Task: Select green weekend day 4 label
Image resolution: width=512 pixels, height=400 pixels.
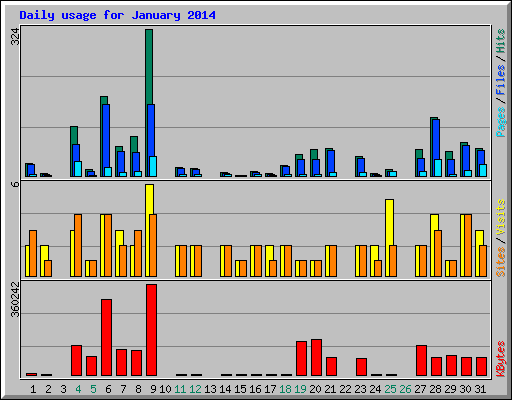Action: [78, 389]
